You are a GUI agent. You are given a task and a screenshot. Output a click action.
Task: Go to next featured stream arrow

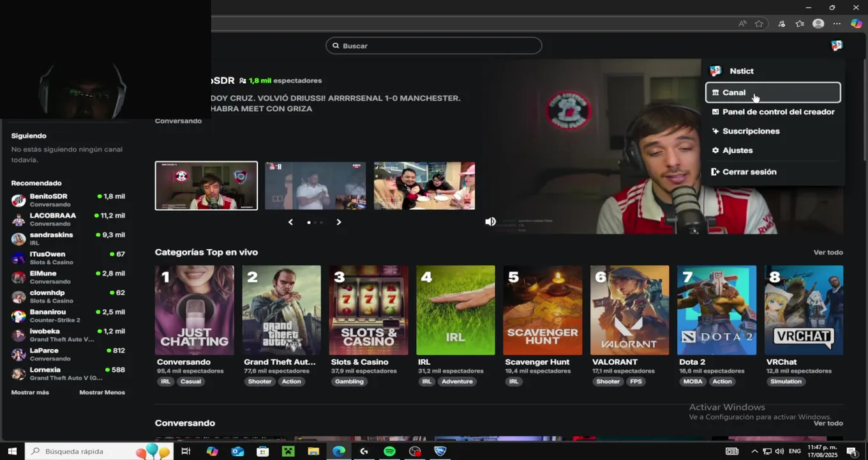[x=339, y=222]
